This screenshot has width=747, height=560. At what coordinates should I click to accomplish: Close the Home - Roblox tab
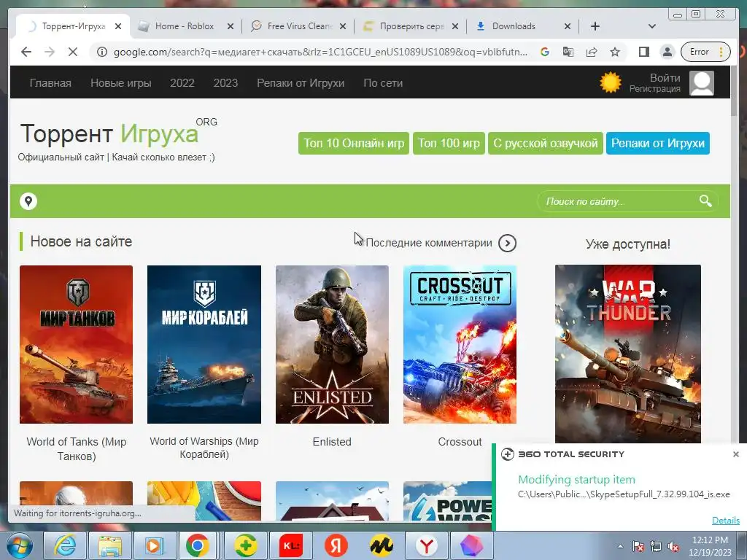pyautogui.click(x=230, y=26)
